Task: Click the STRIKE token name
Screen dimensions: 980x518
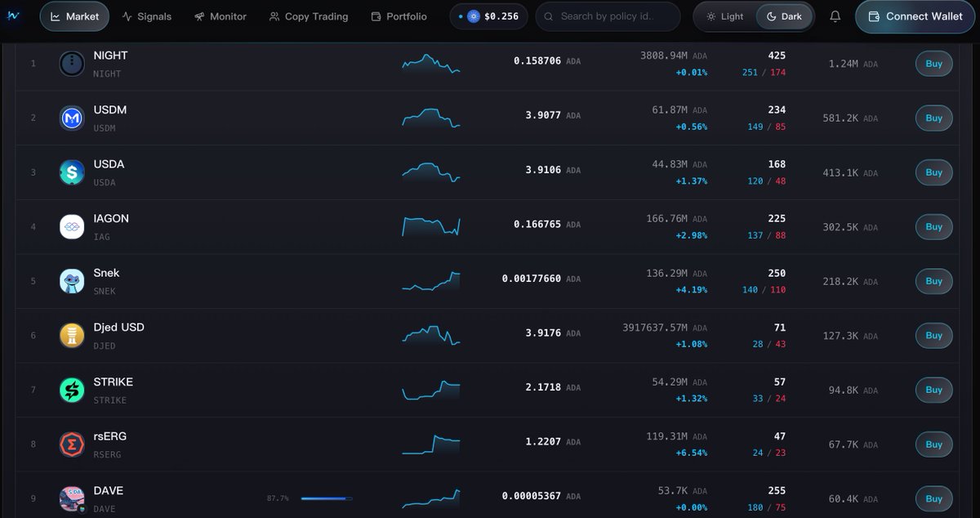Action: point(113,382)
